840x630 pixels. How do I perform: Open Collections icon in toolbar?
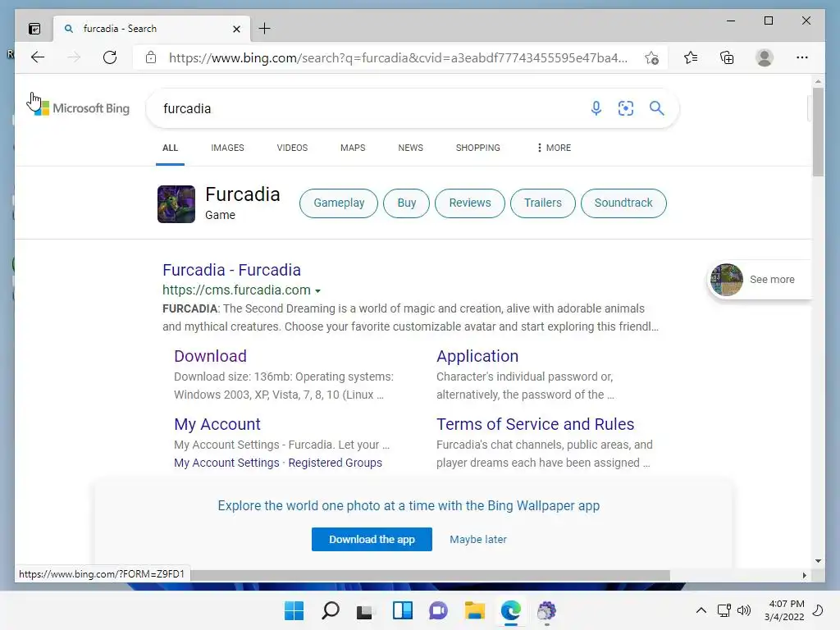coord(727,57)
